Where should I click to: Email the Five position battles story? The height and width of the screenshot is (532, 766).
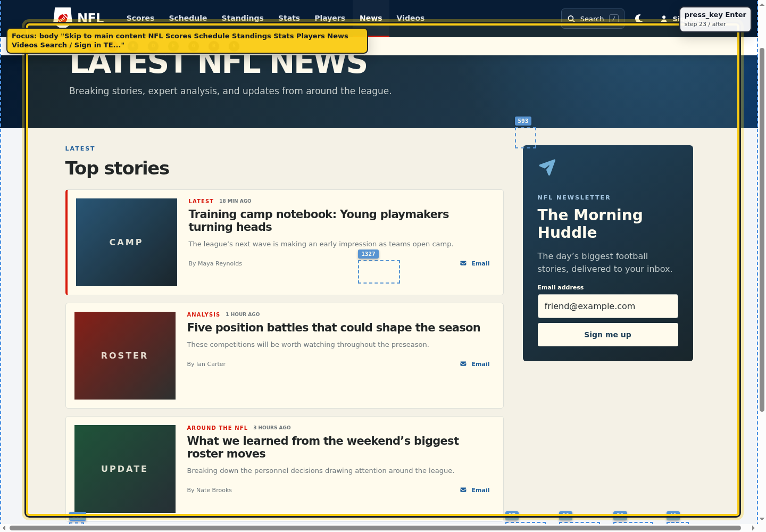474,364
